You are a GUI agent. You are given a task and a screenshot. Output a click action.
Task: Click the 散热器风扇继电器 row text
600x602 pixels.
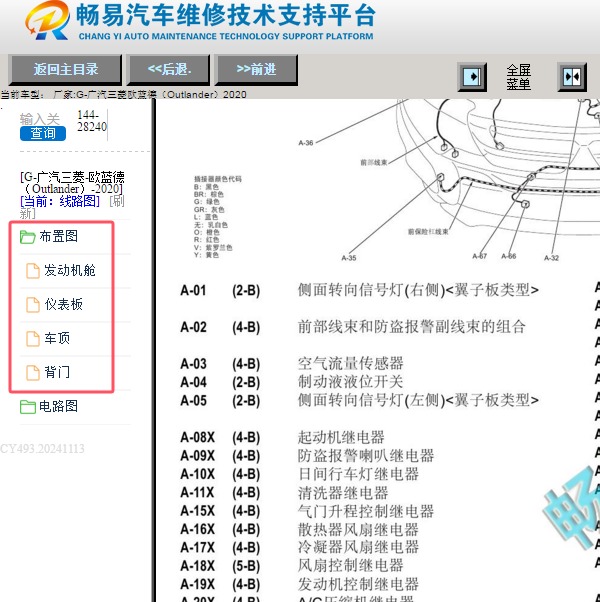click(x=358, y=529)
